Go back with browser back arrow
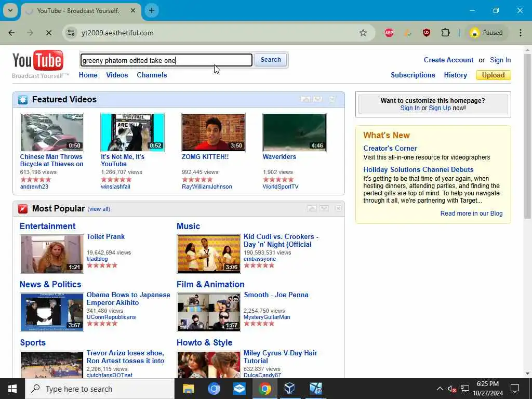Viewport: 532px width, 399px height. coord(11,33)
